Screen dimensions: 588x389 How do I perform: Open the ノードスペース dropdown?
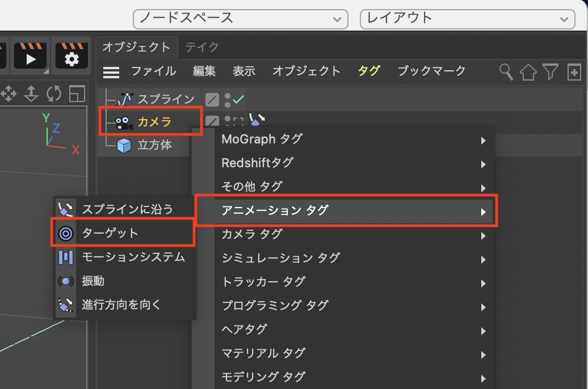pyautogui.click(x=240, y=18)
